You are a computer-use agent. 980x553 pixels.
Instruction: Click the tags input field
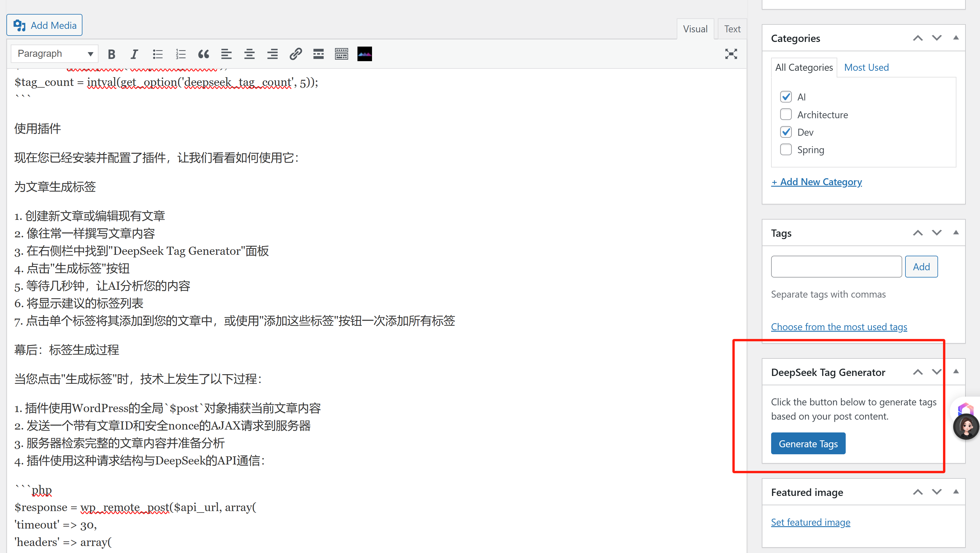click(836, 267)
